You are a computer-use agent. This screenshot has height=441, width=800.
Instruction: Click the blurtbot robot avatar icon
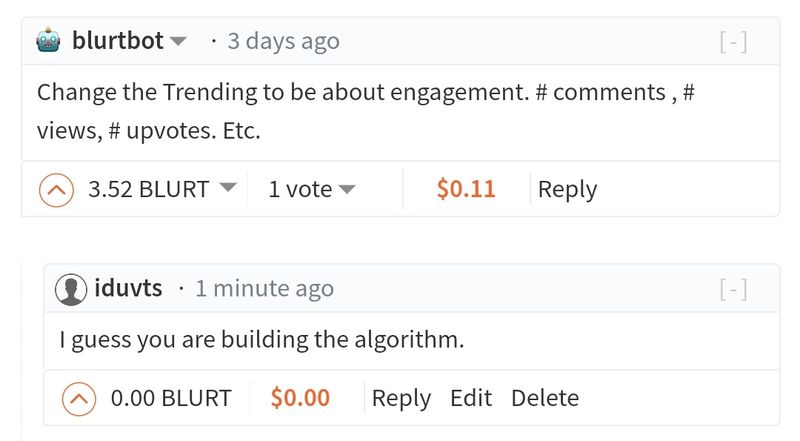(48, 40)
